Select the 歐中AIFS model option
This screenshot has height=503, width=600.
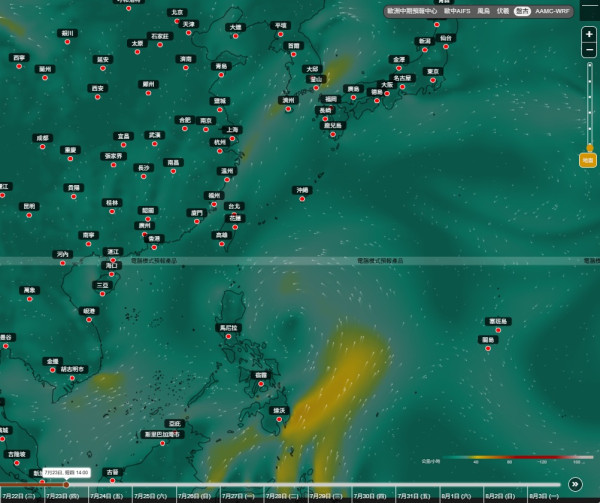click(457, 11)
